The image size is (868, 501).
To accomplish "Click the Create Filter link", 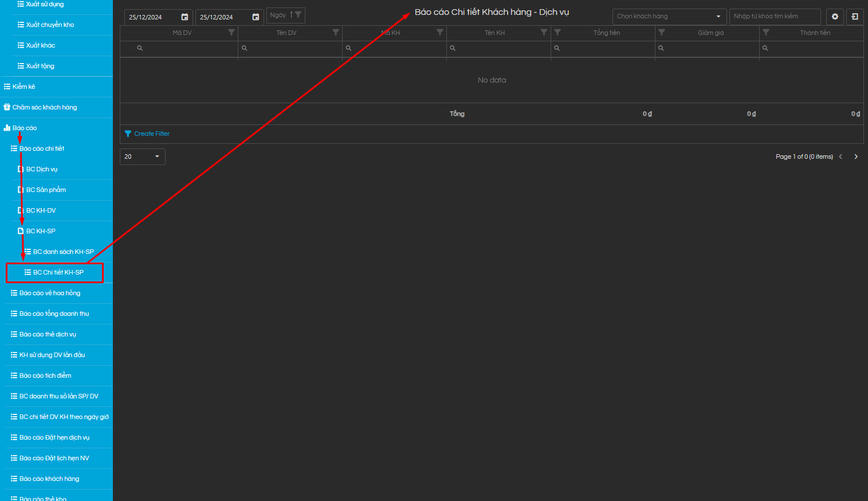I will tap(152, 134).
